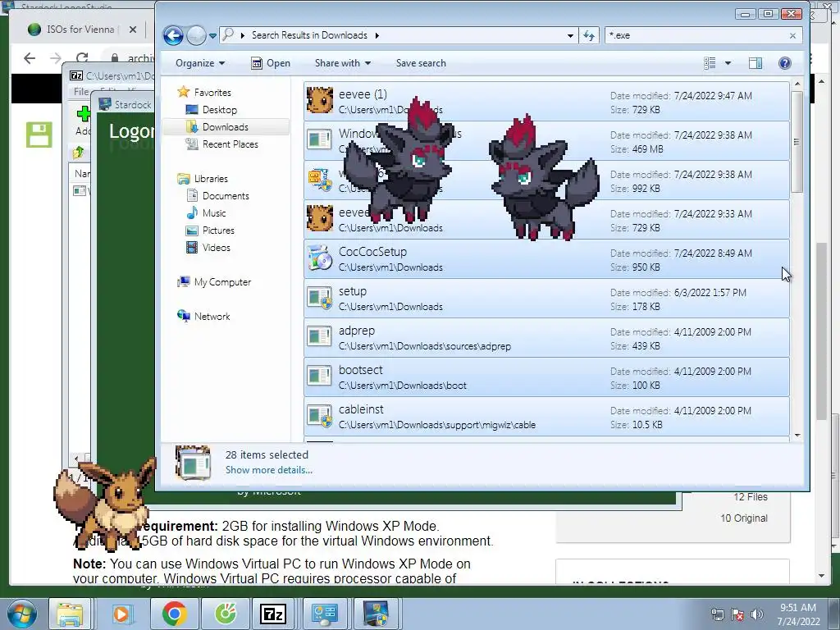Click Save search in the toolbar
The width and height of the screenshot is (840, 630).
click(x=421, y=63)
